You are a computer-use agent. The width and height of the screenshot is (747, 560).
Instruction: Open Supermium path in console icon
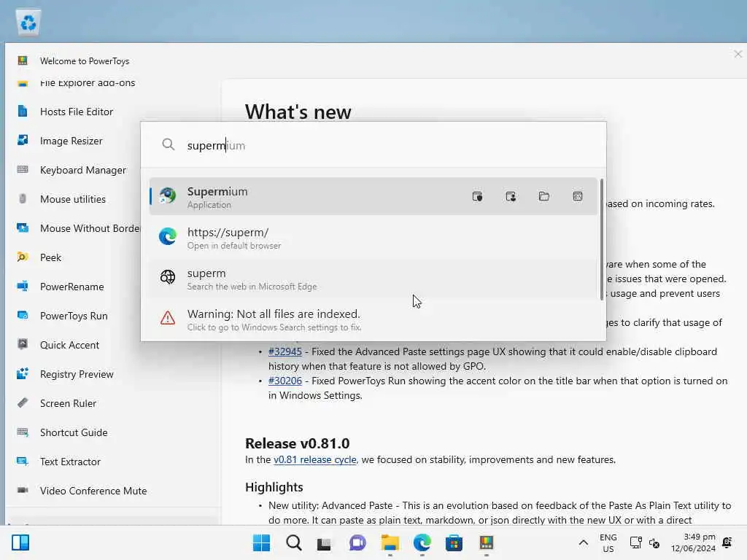point(578,197)
